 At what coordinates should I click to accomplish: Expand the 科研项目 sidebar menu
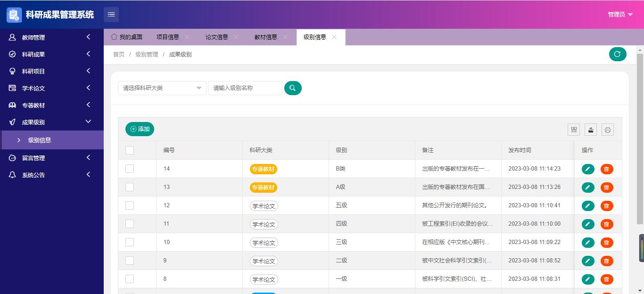pos(52,71)
